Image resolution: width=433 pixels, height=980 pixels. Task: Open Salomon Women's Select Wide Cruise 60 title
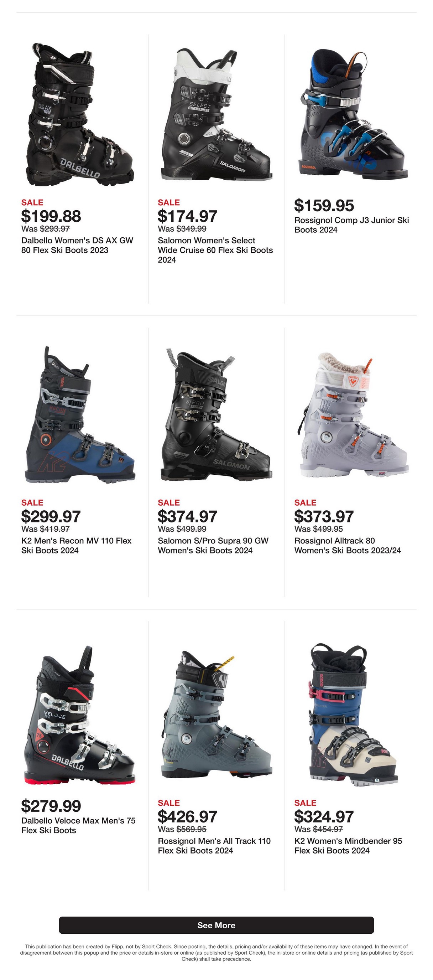click(x=215, y=250)
